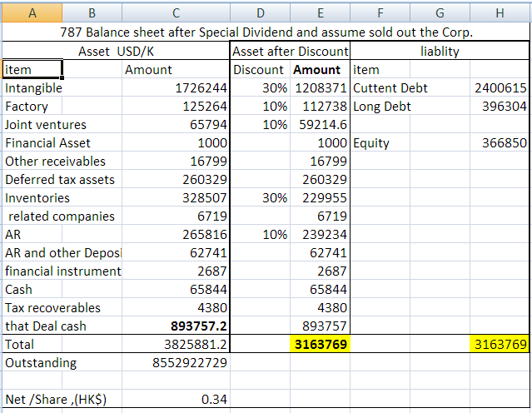Click the Factory label cell
The height and width of the screenshot is (413, 532).
[x=32, y=107]
